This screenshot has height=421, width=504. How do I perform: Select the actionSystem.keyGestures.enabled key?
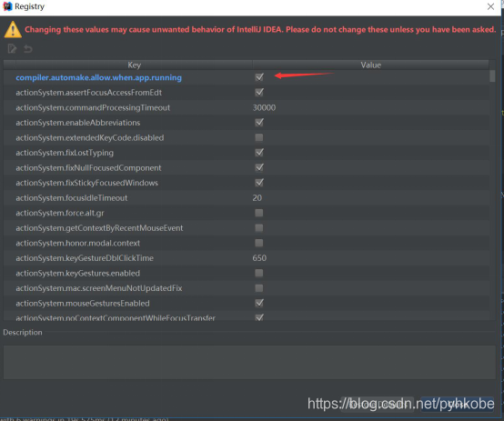[x=78, y=273]
